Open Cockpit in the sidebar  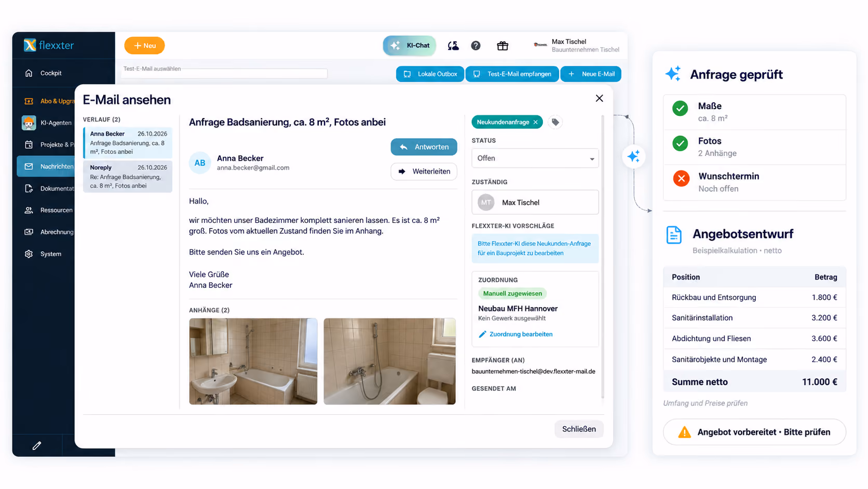(x=51, y=73)
